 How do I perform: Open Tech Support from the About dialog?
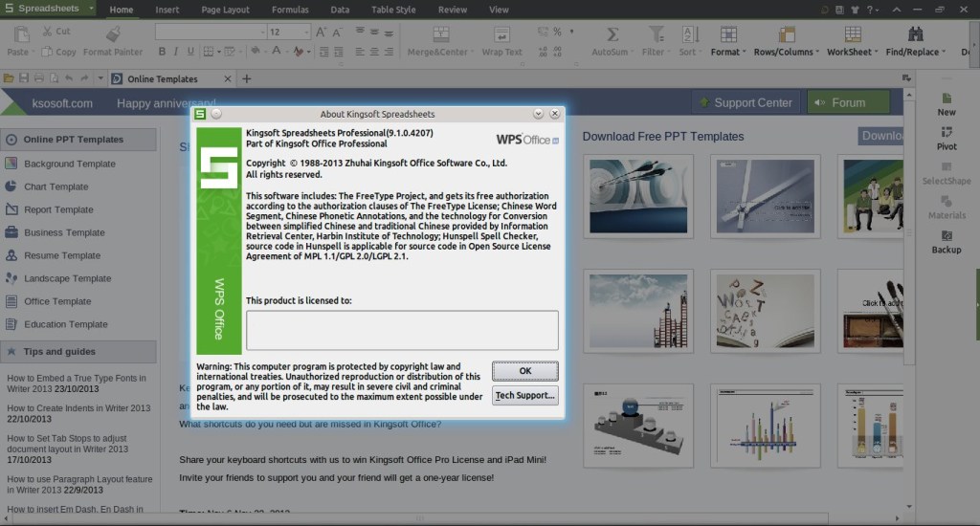click(524, 395)
